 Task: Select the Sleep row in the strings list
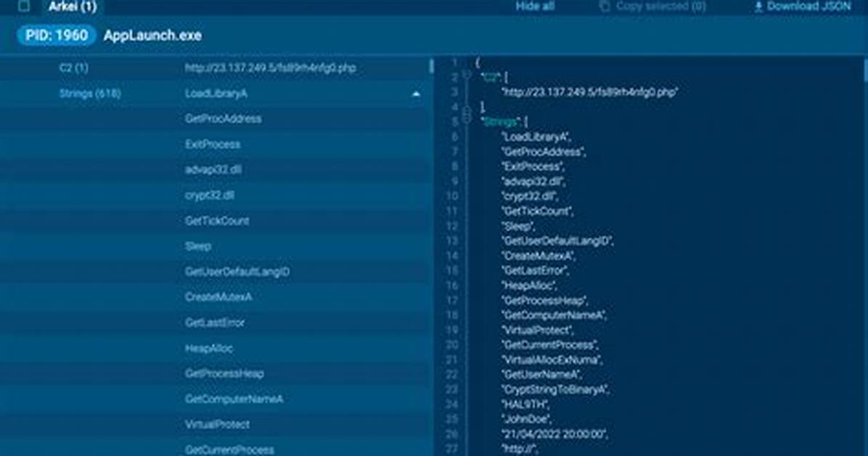(216, 246)
